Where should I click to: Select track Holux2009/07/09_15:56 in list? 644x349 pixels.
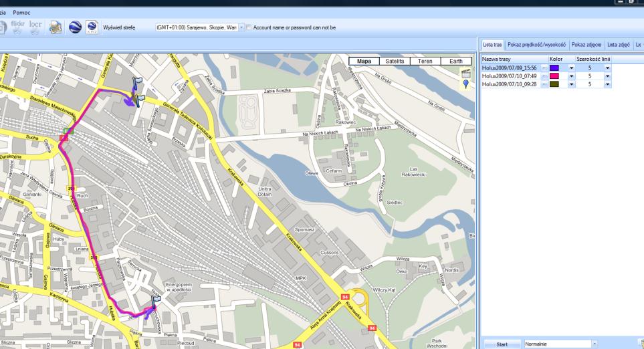click(x=510, y=68)
